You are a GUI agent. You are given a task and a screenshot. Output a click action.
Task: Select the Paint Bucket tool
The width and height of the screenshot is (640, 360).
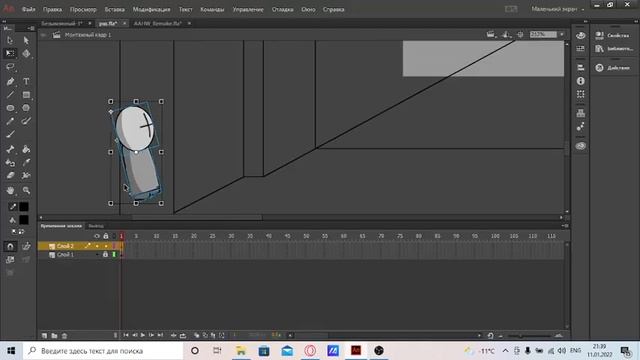click(26, 149)
